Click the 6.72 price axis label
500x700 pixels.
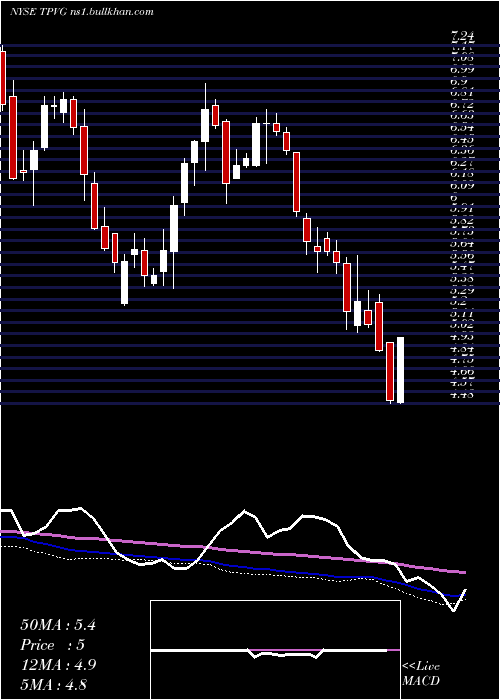click(462, 104)
